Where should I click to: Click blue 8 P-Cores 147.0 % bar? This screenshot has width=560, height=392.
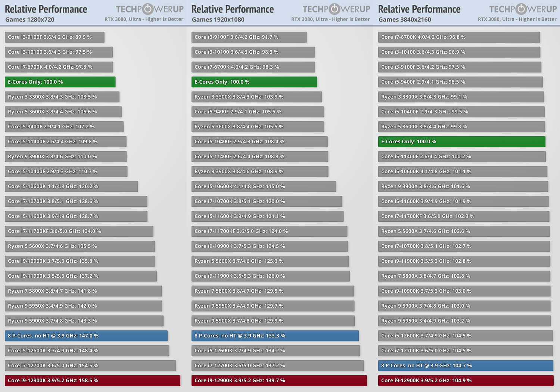coord(86,336)
